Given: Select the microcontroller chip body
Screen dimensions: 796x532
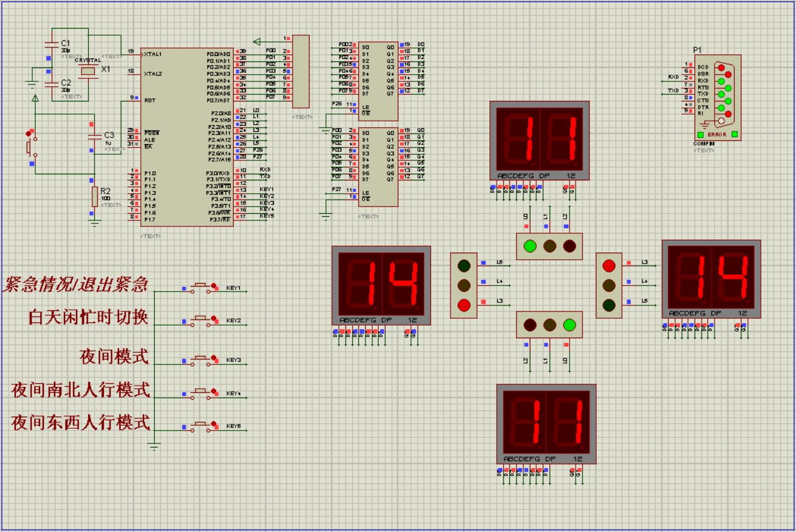Looking at the screenshot, I should tap(186, 137).
